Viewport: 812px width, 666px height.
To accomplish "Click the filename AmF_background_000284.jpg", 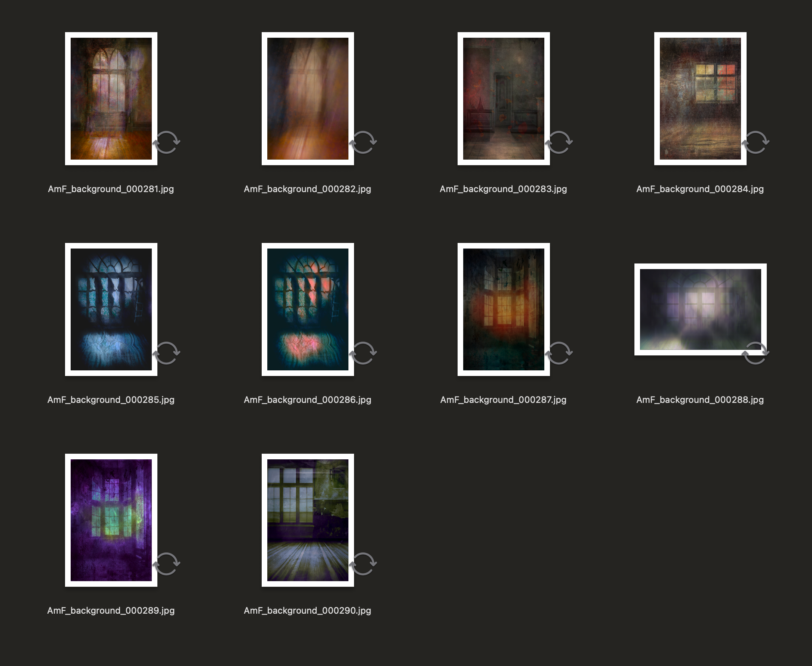I will tap(700, 189).
